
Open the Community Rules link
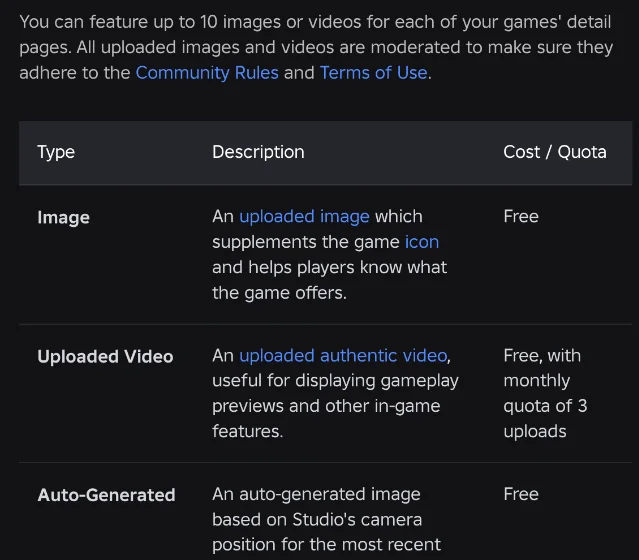(x=207, y=73)
